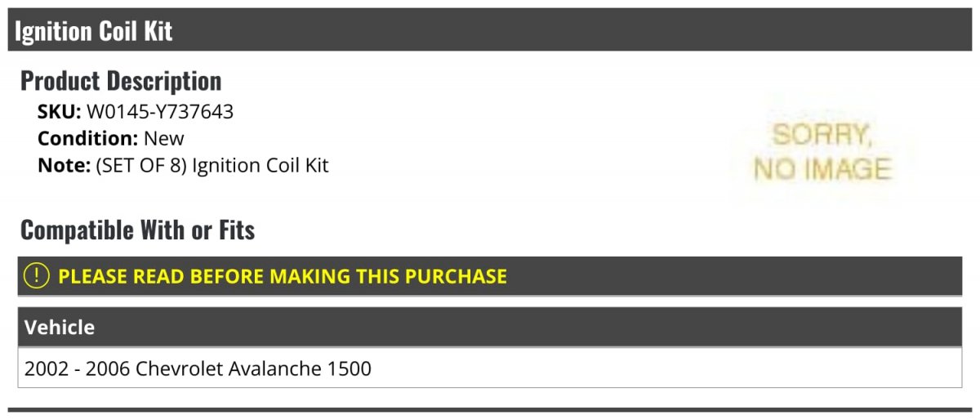Click the Product Description heading
Viewport: 980px width, 420px height.
coord(121,80)
